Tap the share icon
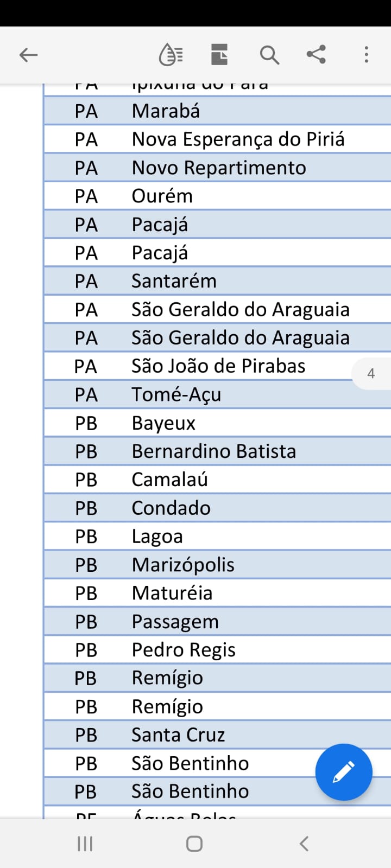Image resolution: width=391 pixels, height=868 pixels. click(316, 55)
